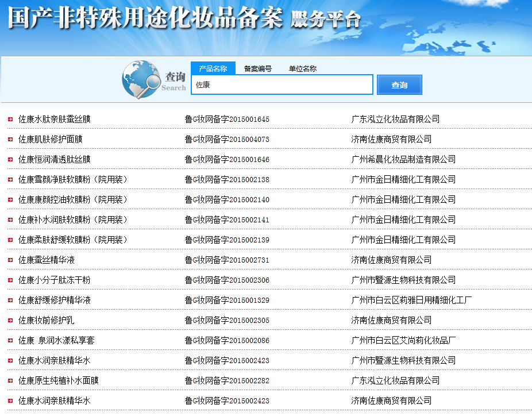Click record number 鲁G妆网备字2015002305
532x416 pixels.
tap(227, 320)
